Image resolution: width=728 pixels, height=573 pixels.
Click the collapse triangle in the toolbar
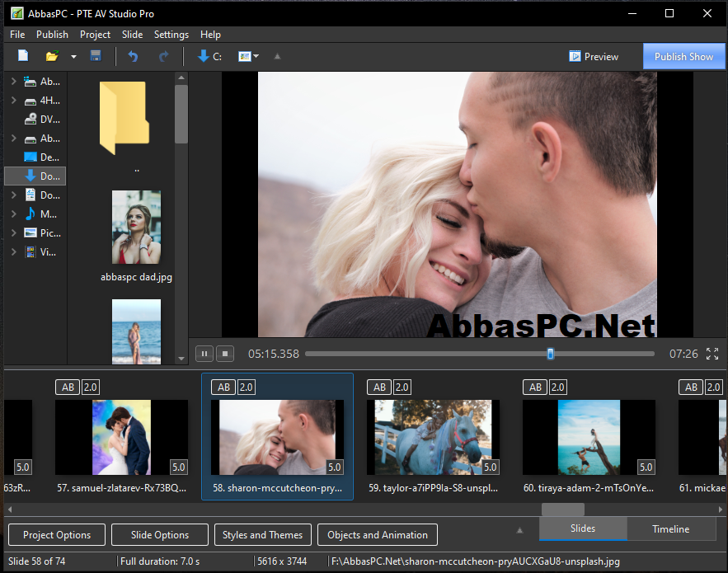coord(277,56)
